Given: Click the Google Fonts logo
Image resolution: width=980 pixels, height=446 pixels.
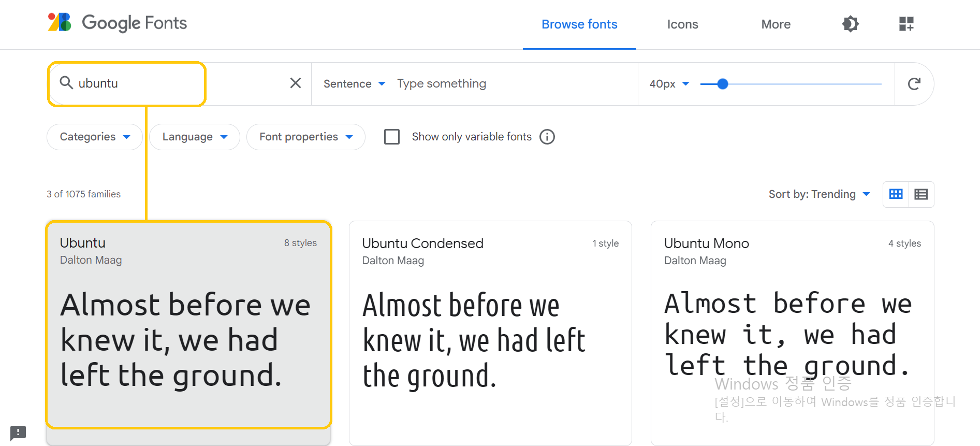Looking at the screenshot, I should pyautogui.click(x=118, y=23).
